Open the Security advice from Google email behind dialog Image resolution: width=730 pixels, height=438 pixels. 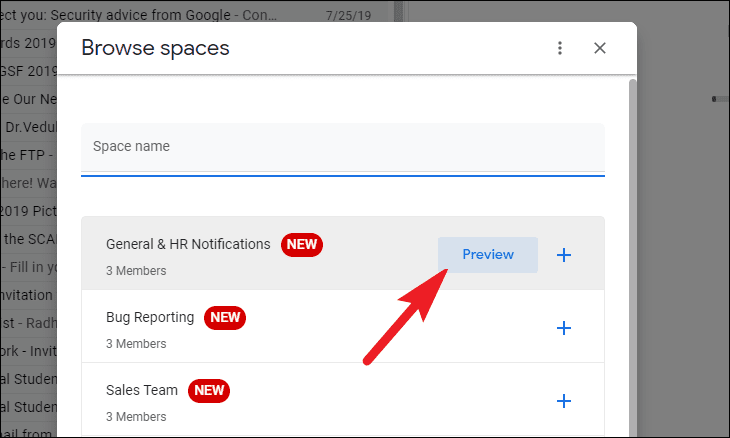[x=186, y=15]
